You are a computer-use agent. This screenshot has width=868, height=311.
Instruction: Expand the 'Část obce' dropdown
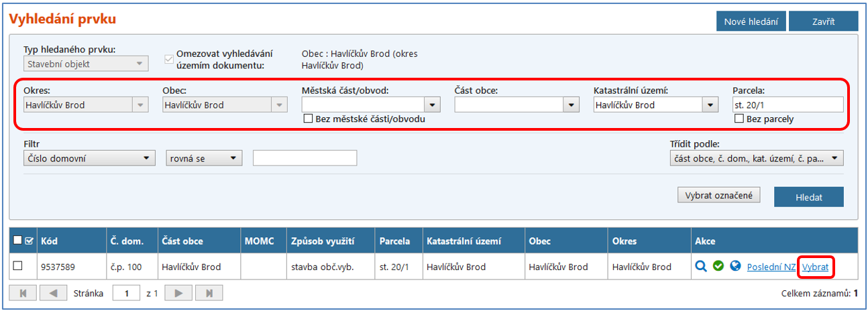point(571,105)
